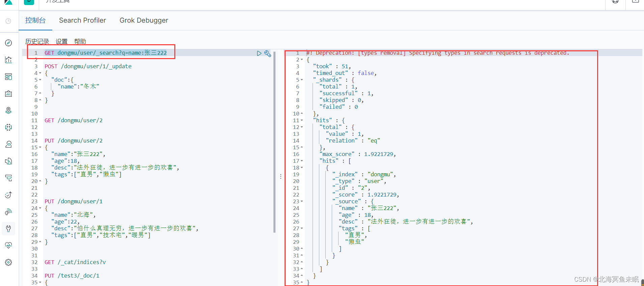Click the "_type" : "user" response line
Screen dimensions: 644x286
359,181
